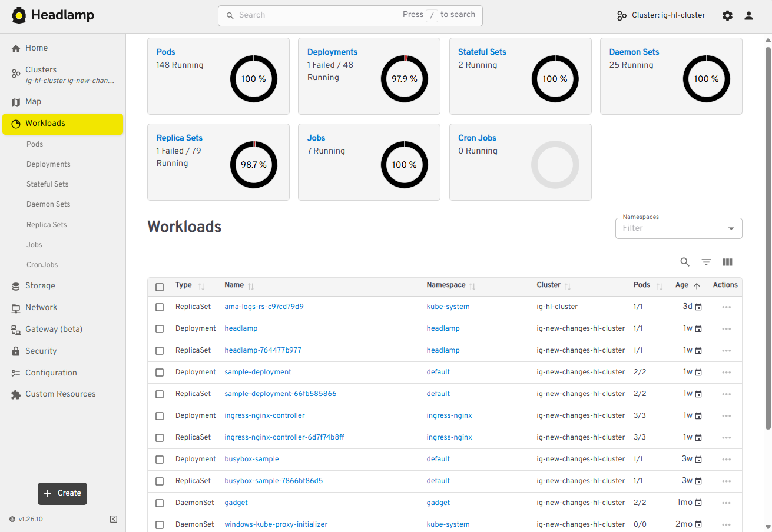Open the ingress-nginx-controller deployment link

264,415
